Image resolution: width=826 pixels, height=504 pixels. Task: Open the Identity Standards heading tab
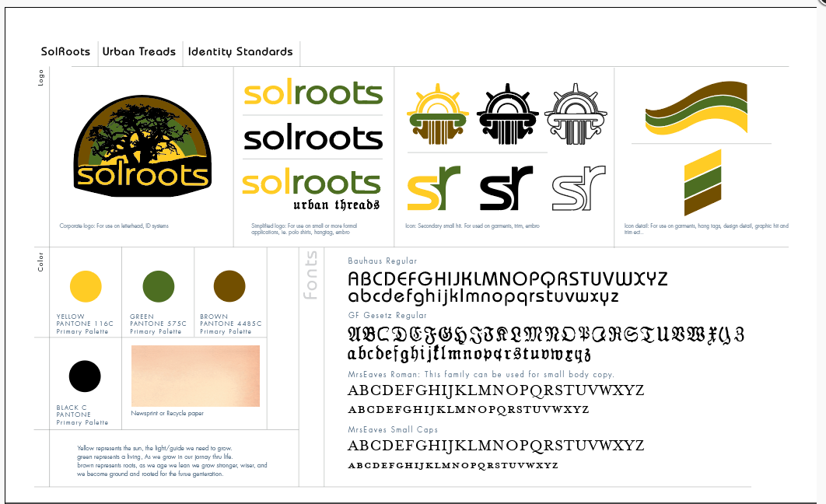[240, 51]
